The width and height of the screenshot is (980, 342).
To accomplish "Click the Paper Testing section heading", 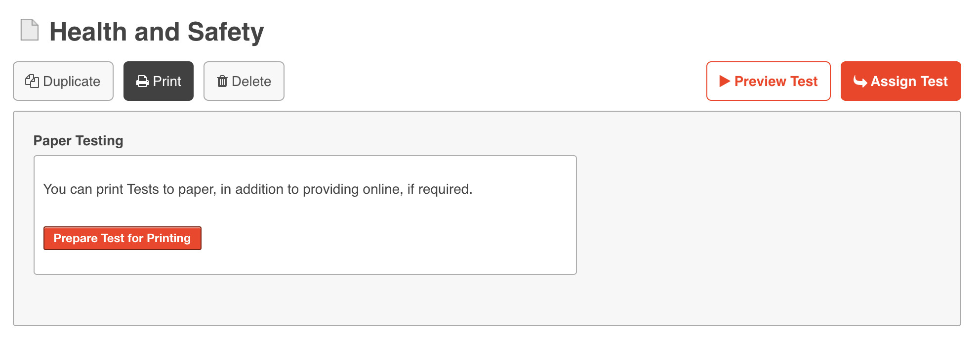I will pos(78,141).
